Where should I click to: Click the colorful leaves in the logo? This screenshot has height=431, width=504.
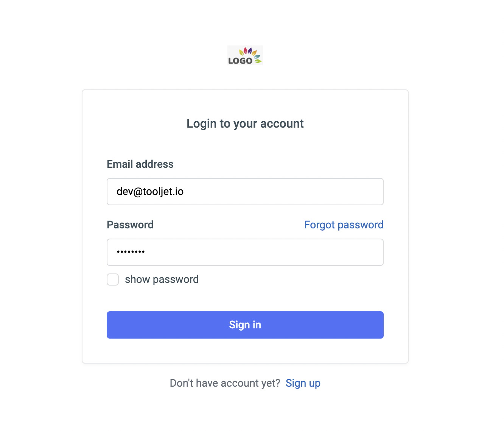(250, 54)
